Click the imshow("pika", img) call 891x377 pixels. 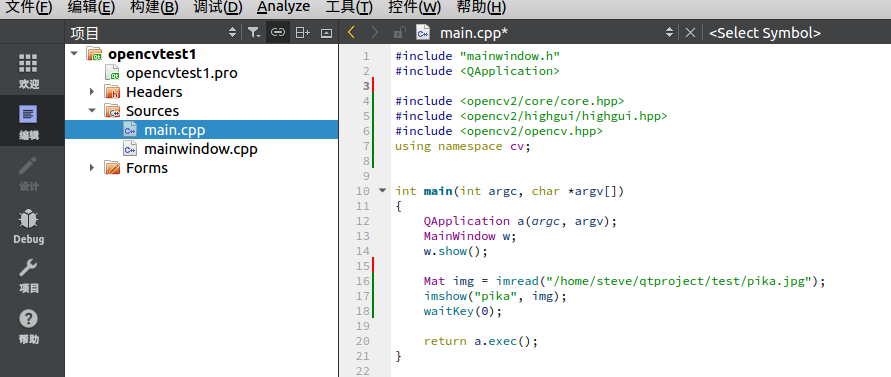click(495, 296)
